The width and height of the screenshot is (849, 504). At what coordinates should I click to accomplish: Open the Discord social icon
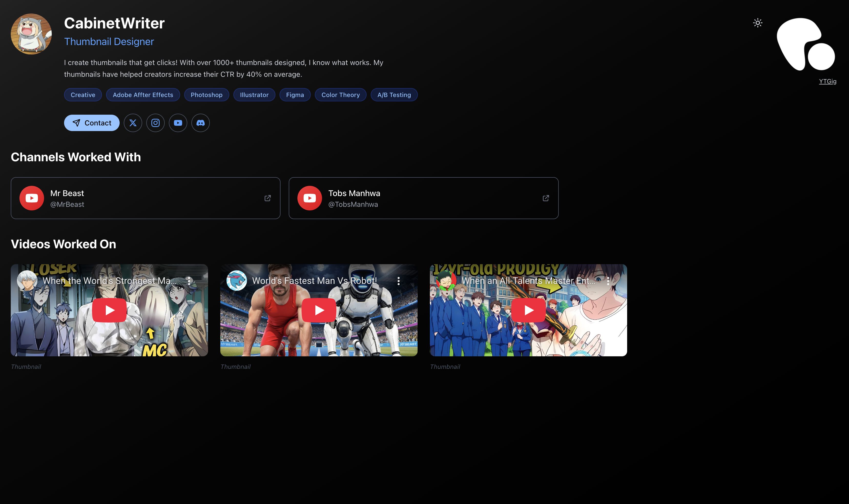click(201, 123)
